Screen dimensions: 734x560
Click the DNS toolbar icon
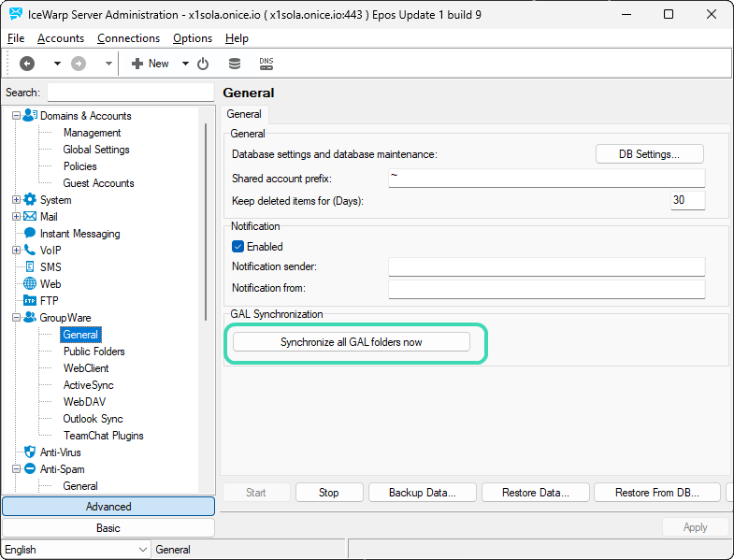tap(266, 64)
